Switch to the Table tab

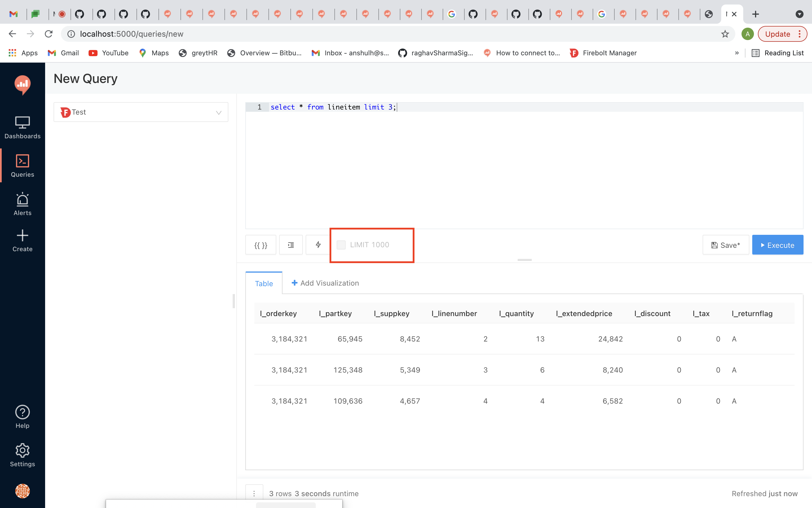coord(264,283)
